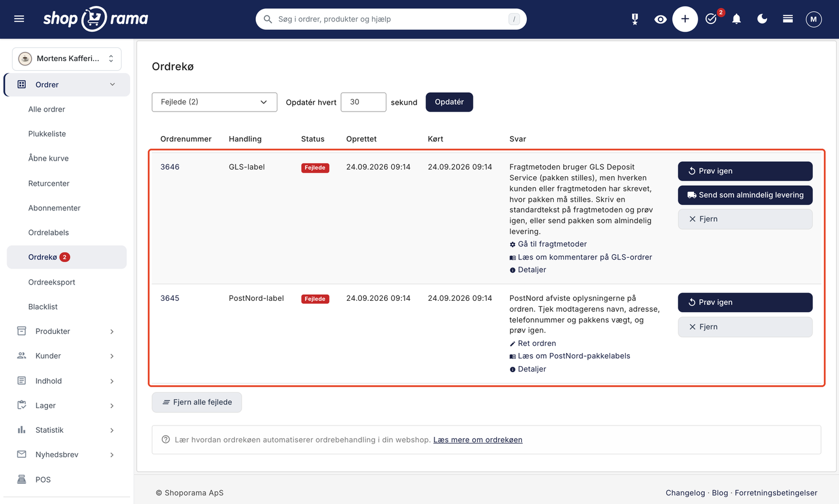
Task: Click the Opdatér button
Action: (x=449, y=102)
